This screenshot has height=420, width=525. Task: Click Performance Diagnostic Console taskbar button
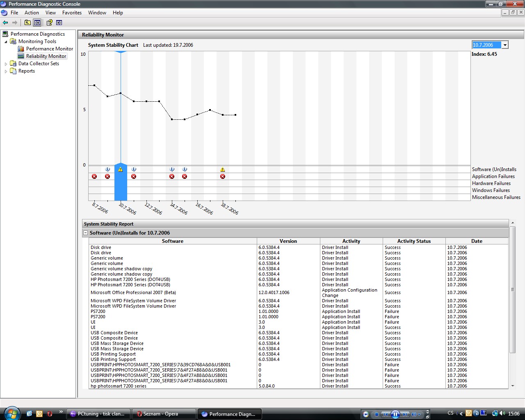229,414
